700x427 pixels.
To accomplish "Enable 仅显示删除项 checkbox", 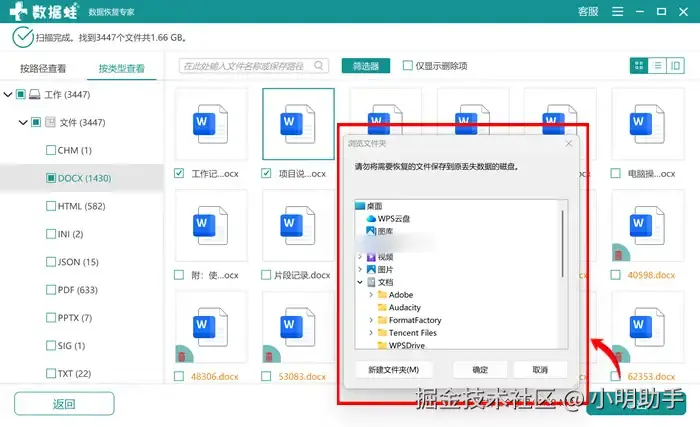I will coord(407,66).
